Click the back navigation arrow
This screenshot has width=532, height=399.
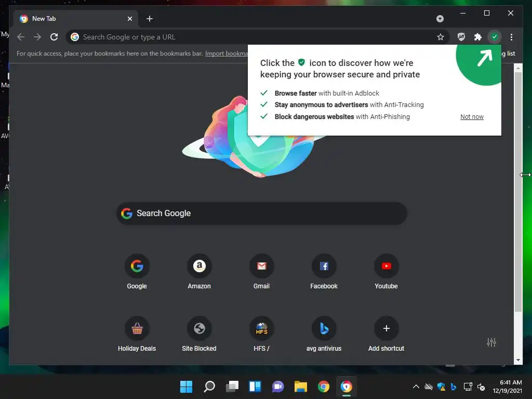21,37
